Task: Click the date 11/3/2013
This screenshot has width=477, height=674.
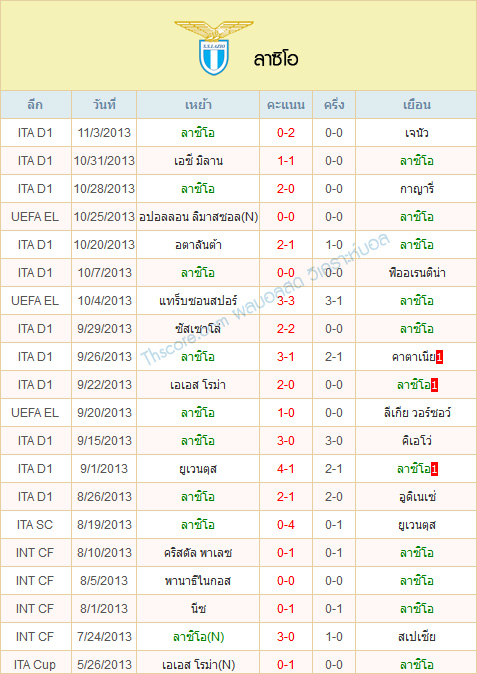Action: [104, 133]
